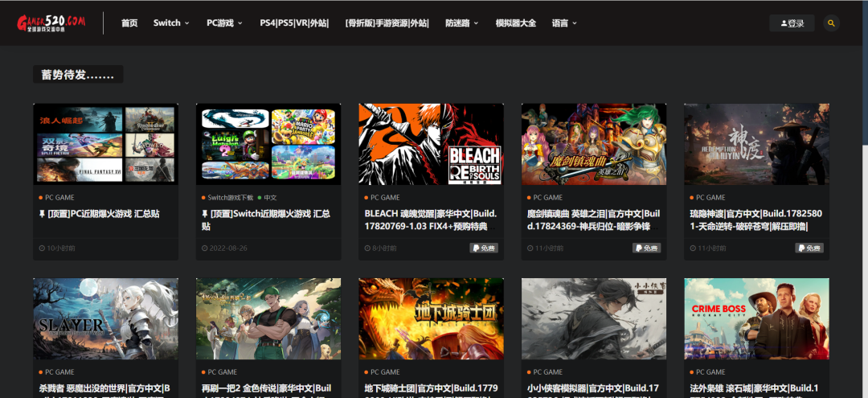Open the 琉隐神渡 官方中文 post title
Screen dimensions: 868x398
tap(756, 220)
